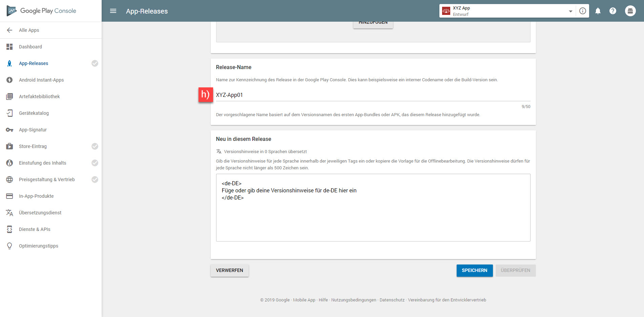The width and height of the screenshot is (644, 317).
Task: Click checkmark next to Preisgestaltung & Vertrieb
Action: pos(95,179)
